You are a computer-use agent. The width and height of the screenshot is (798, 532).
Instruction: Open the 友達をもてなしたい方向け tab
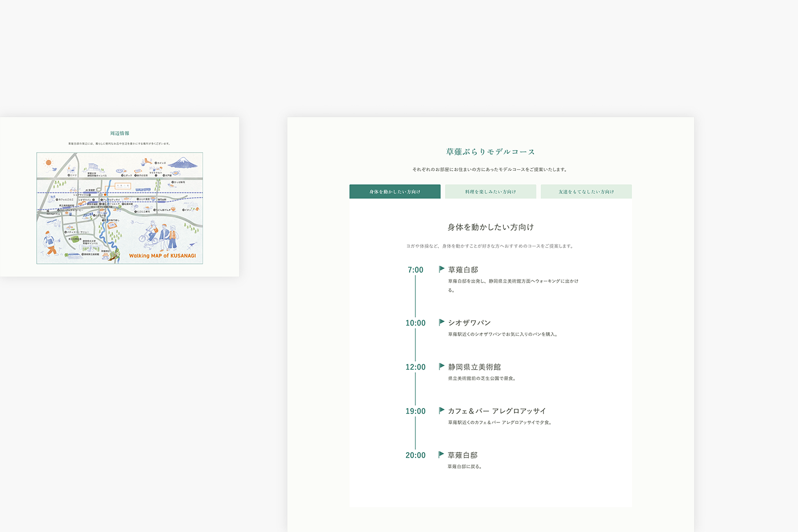click(x=586, y=191)
